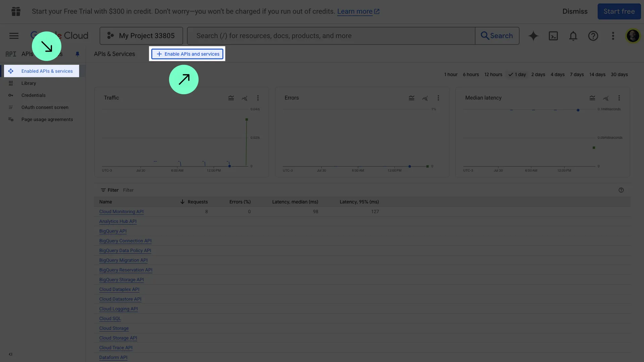The width and height of the screenshot is (644, 362).
Task: Click Enable APIs and services button
Action: click(x=187, y=54)
